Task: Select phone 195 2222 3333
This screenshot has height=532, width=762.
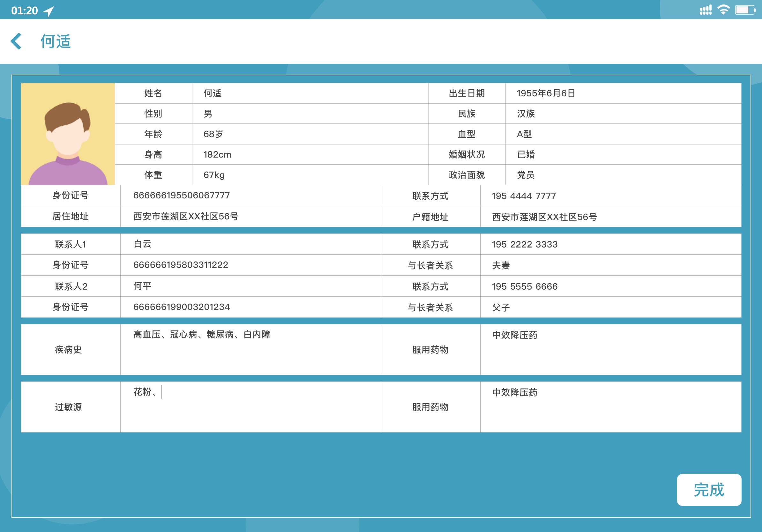Action: pyautogui.click(x=525, y=244)
